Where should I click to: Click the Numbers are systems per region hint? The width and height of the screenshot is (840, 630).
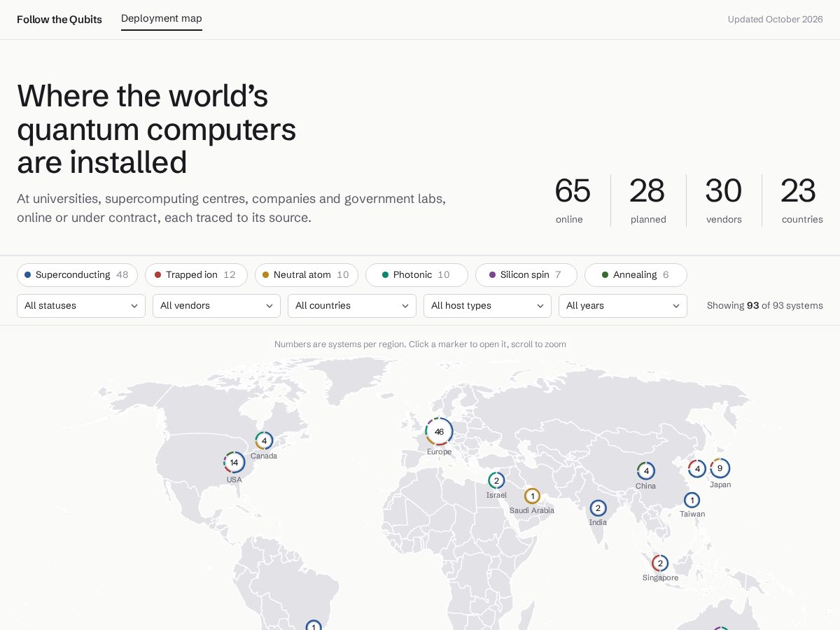point(420,344)
